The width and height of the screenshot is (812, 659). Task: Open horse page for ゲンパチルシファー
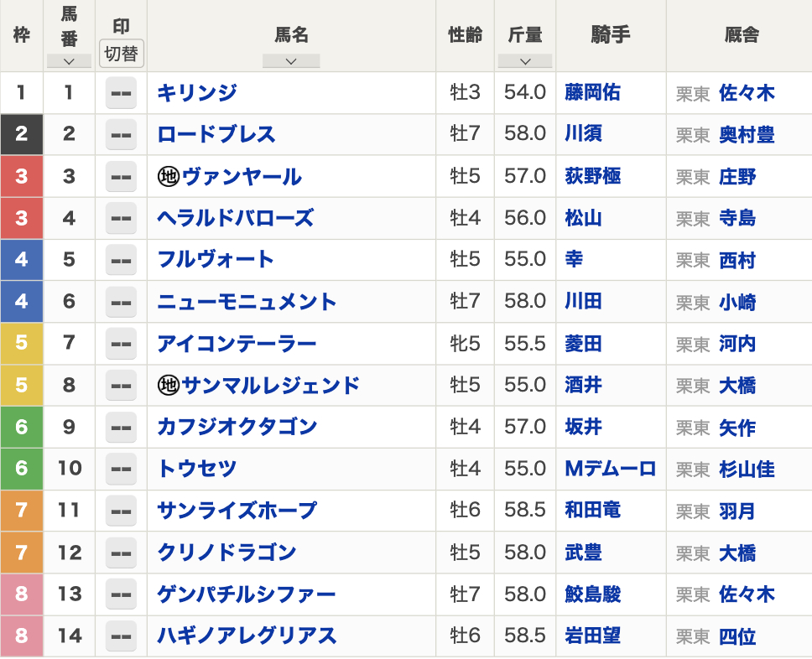(247, 594)
